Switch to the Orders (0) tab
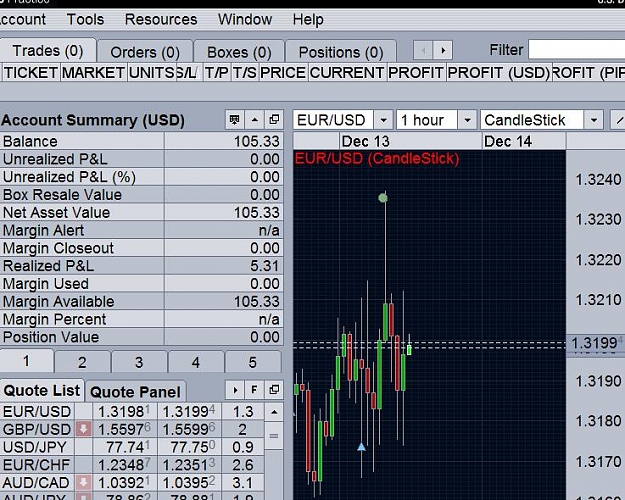The width and height of the screenshot is (625, 500). pos(145,52)
